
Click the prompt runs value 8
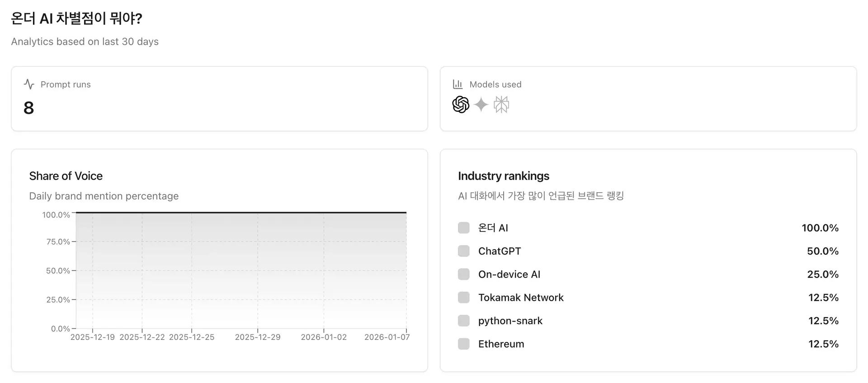tap(29, 108)
